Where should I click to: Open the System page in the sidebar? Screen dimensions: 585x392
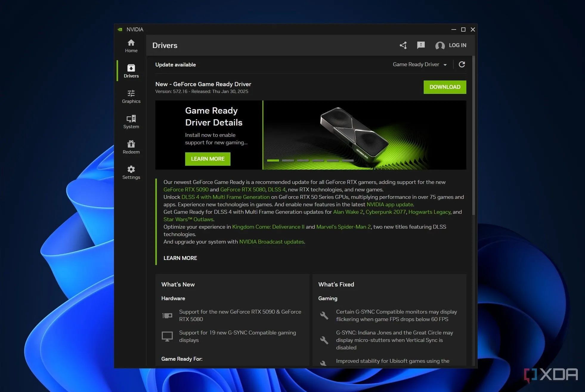[x=131, y=122]
